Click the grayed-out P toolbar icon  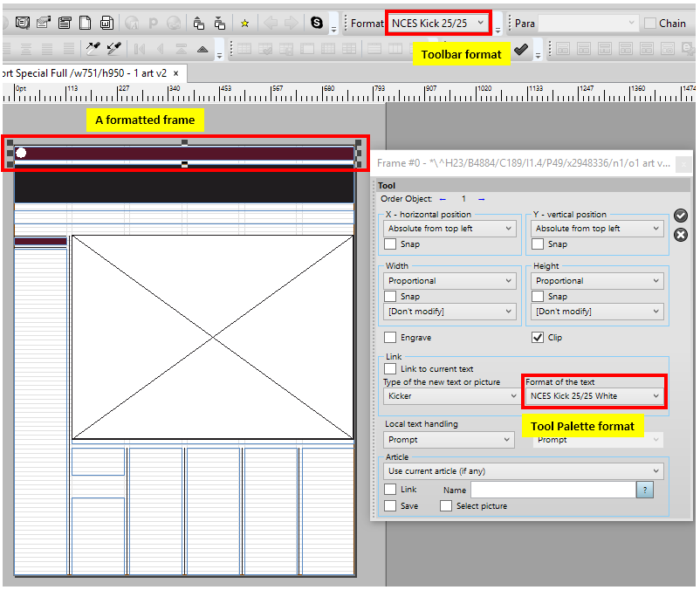(153, 23)
